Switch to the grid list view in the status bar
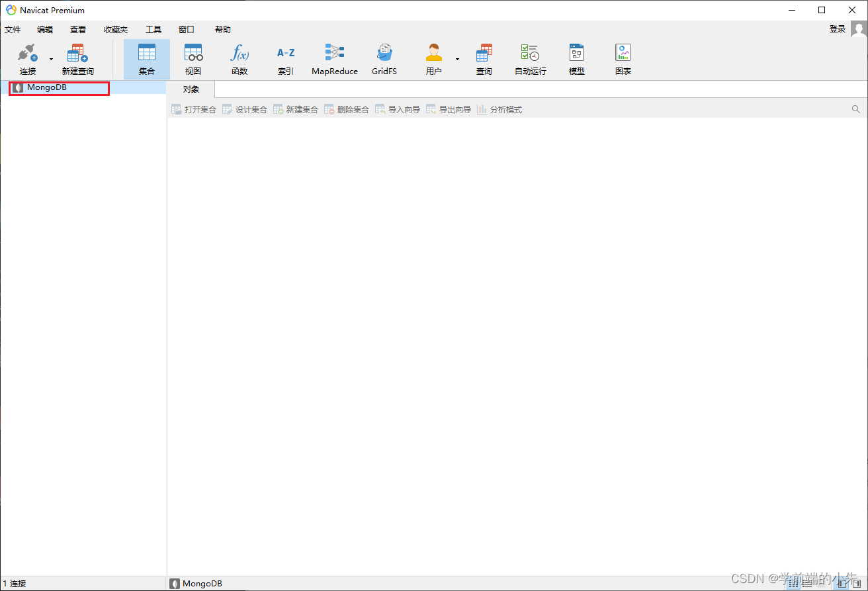This screenshot has width=868, height=591. coord(793,584)
